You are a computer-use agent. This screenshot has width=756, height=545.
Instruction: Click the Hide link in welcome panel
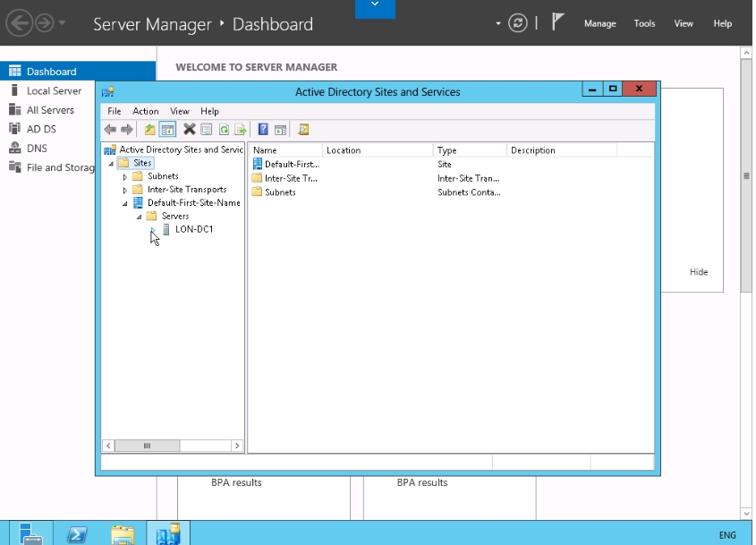[x=698, y=272]
